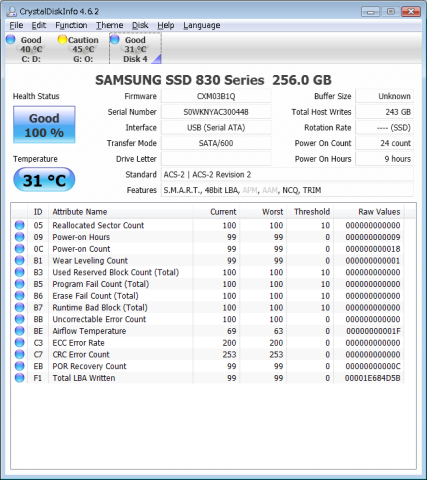Click the Attribute Name column header
The height and width of the screenshot is (480, 427).
[x=121, y=212]
